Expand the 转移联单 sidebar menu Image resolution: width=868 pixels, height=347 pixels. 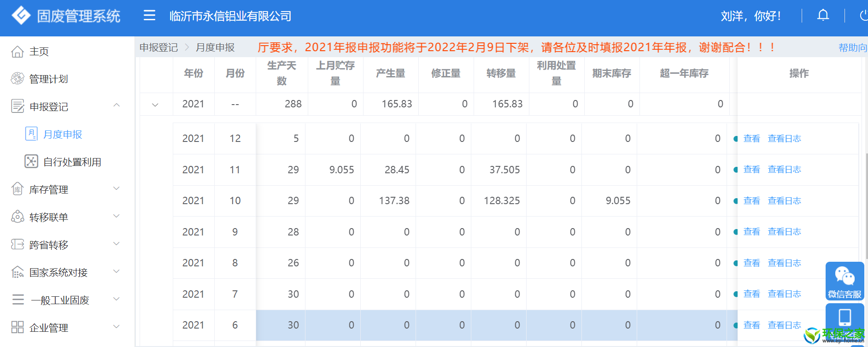click(x=117, y=216)
